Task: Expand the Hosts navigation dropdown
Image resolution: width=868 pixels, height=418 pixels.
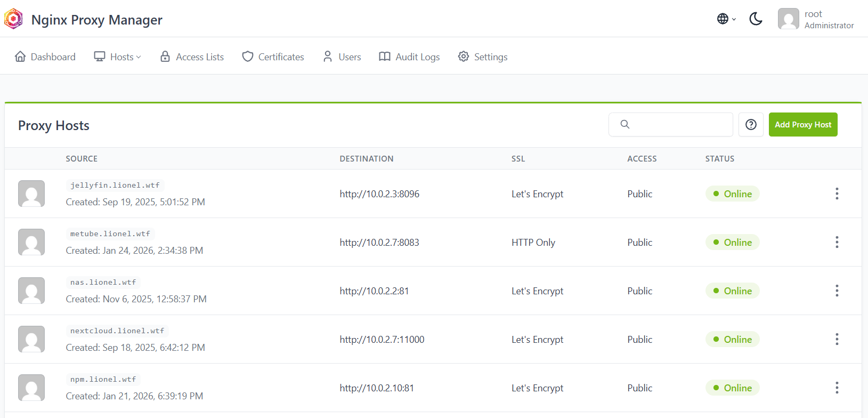Action: 118,57
